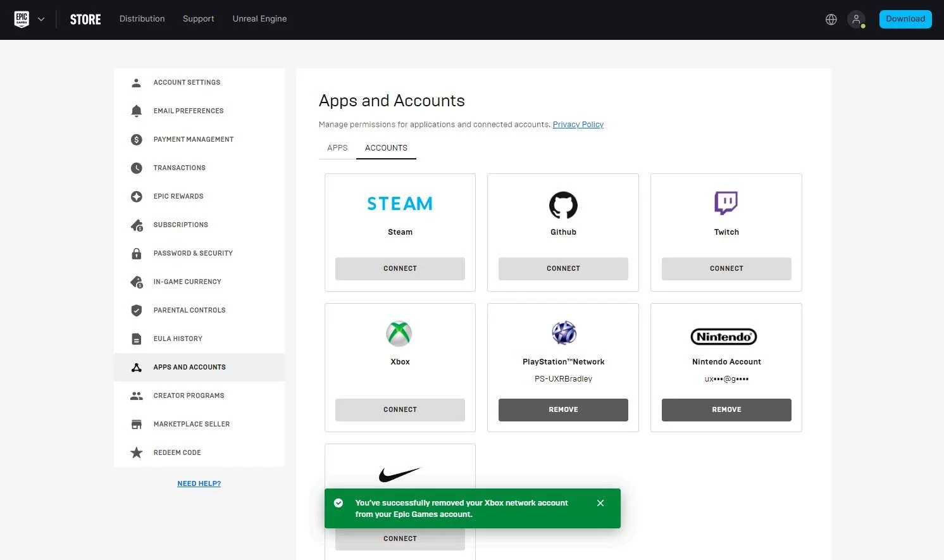This screenshot has height=560, width=944.
Task: Open the user profile avatar icon
Action: pyautogui.click(x=856, y=20)
